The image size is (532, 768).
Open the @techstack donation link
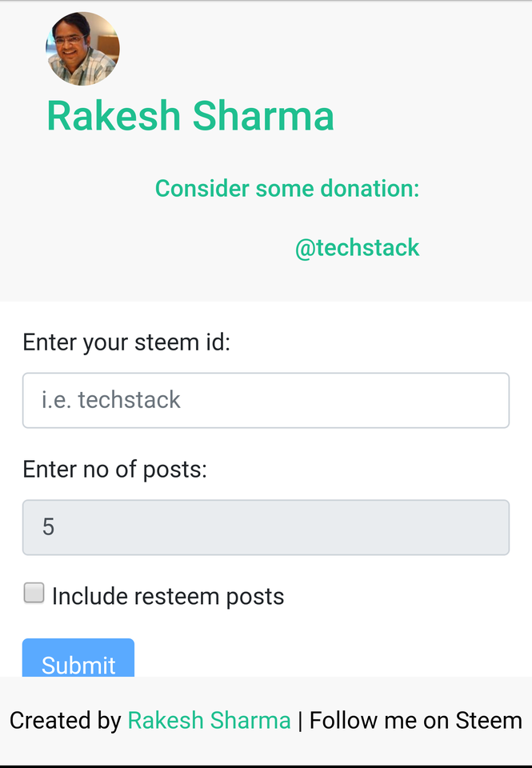[357, 248]
